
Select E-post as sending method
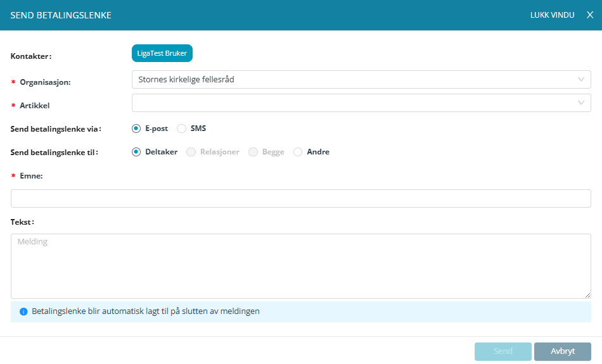(136, 129)
